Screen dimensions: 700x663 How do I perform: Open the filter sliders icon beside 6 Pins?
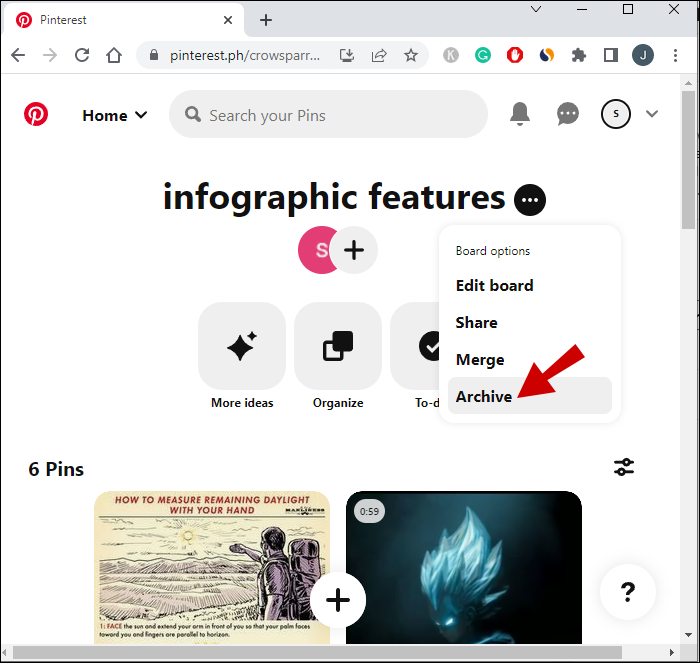point(624,467)
